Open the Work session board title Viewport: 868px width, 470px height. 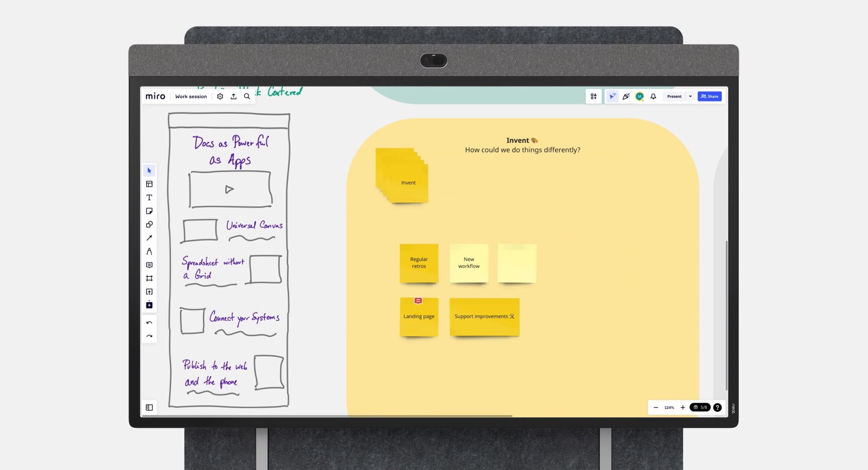(191, 97)
